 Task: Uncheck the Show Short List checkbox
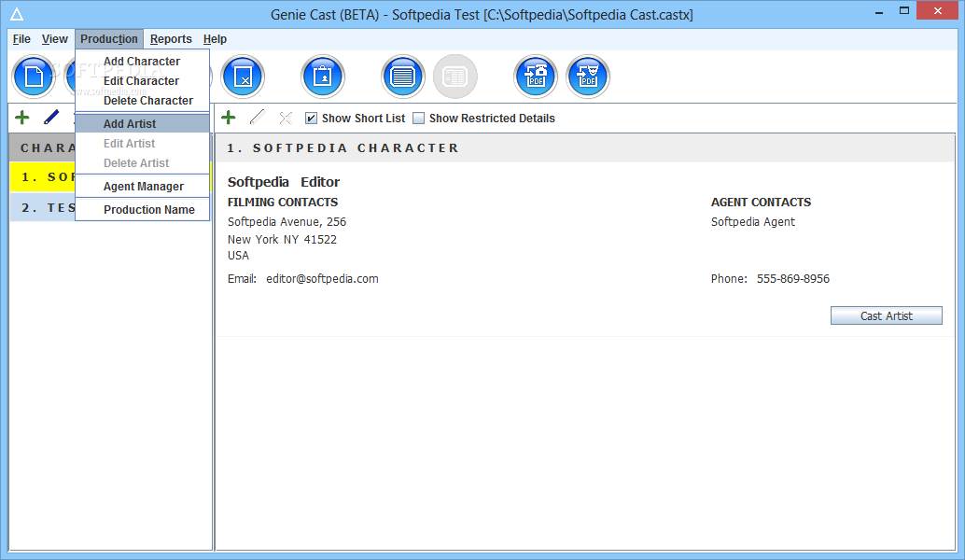pos(312,119)
